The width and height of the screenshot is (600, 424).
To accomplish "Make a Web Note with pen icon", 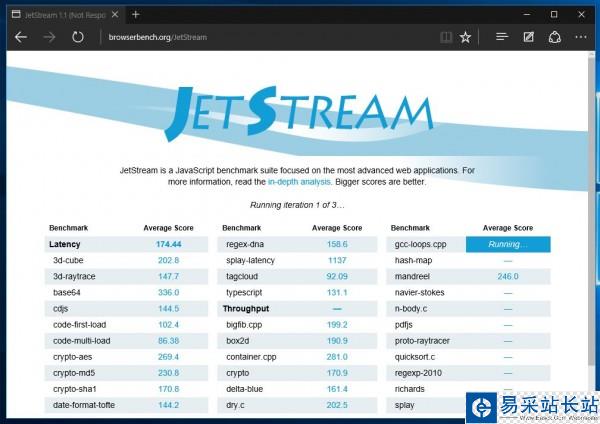I will click(528, 37).
